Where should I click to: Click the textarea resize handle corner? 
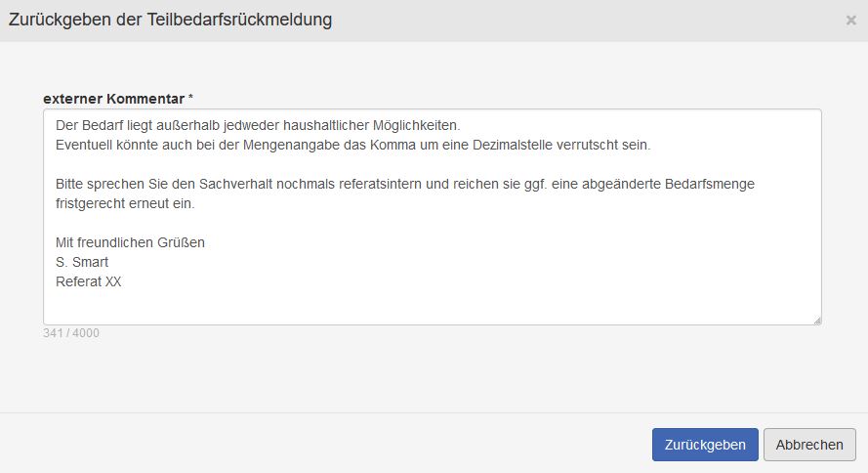pos(816,320)
